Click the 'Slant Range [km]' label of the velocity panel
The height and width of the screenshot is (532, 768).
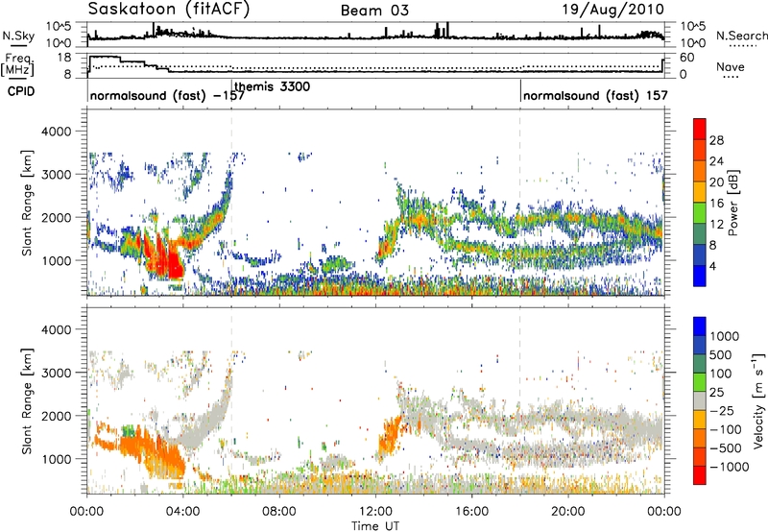[27, 400]
